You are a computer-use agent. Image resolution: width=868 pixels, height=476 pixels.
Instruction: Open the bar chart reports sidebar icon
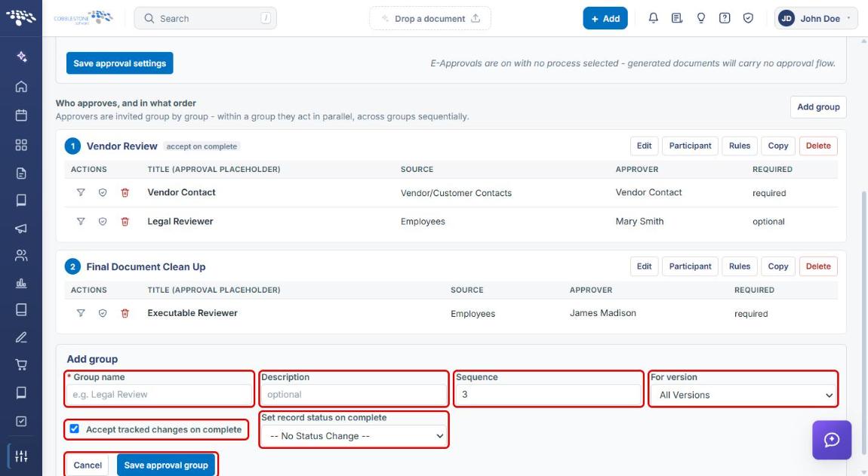21,283
